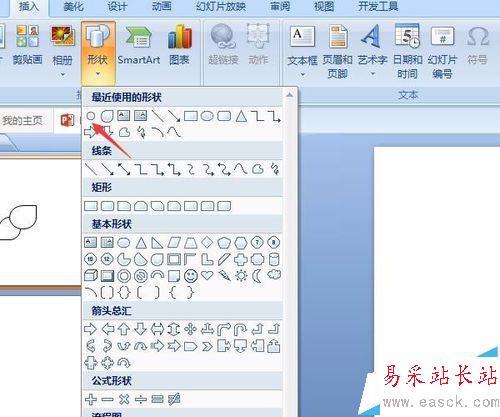Pick the smiley face shape
The height and width of the screenshot is (417, 500).
pyautogui.click(x=191, y=276)
